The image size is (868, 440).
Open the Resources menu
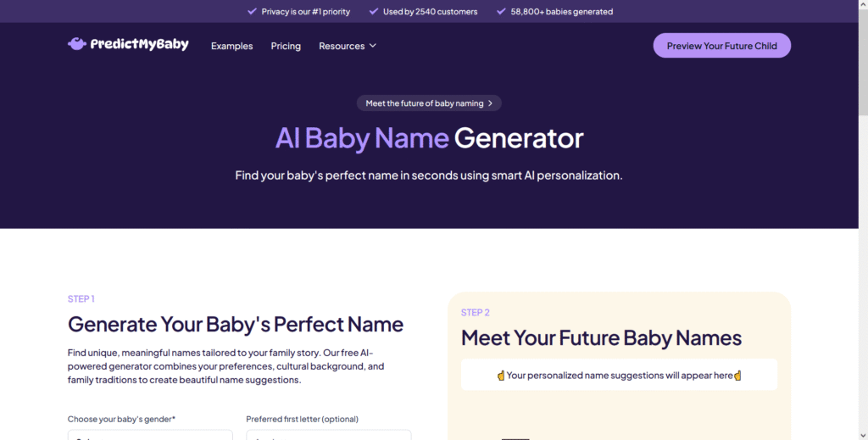pyautogui.click(x=347, y=46)
